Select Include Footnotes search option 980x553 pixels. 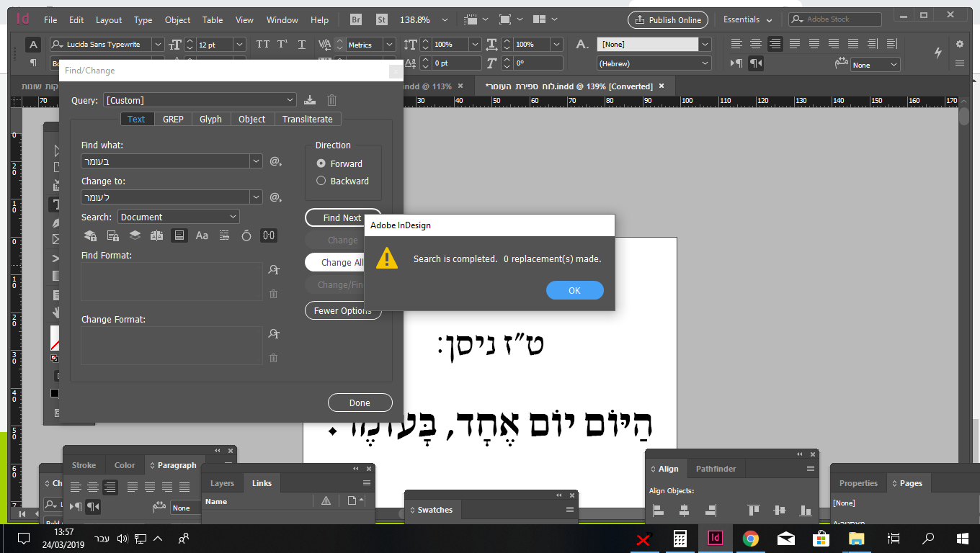point(179,235)
